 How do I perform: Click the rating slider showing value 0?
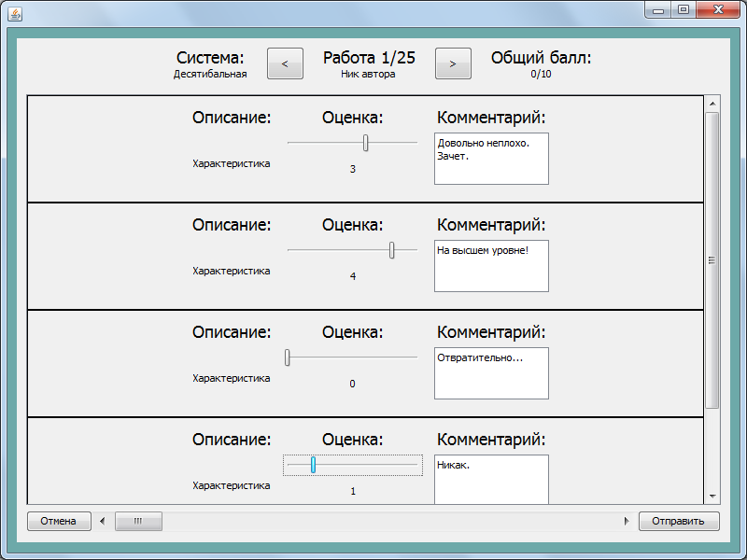pyautogui.click(x=353, y=357)
